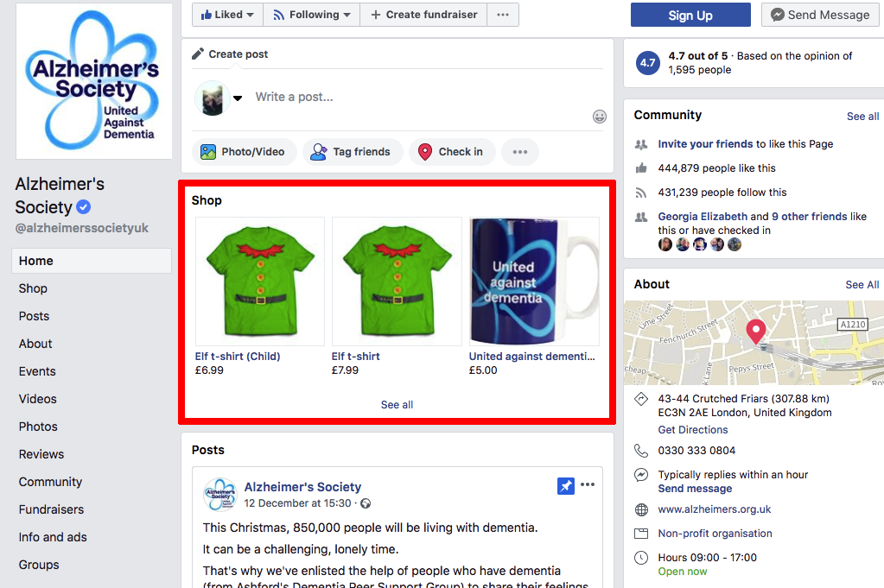The image size is (884, 588).
Task: Select Events from the left navigation
Action: point(37,371)
